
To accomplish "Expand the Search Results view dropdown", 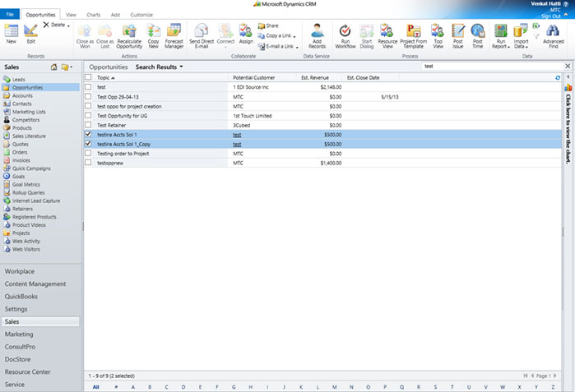I will pyautogui.click(x=181, y=67).
